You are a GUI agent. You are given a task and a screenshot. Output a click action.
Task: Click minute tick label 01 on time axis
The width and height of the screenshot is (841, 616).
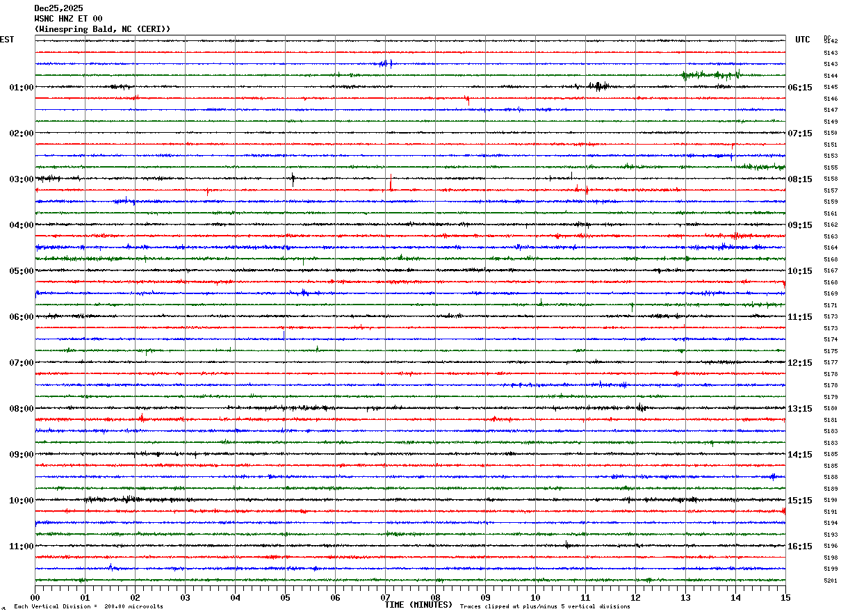tap(85, 597)
